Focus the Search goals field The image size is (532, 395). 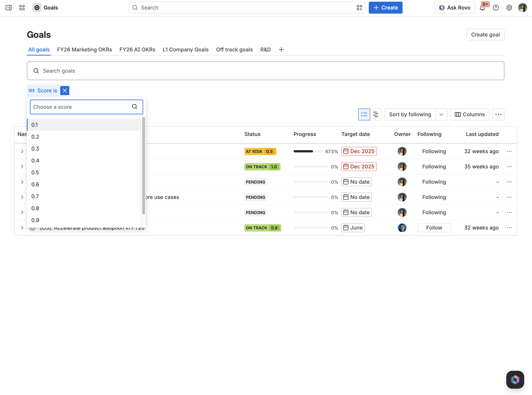[x=265, y=71]
